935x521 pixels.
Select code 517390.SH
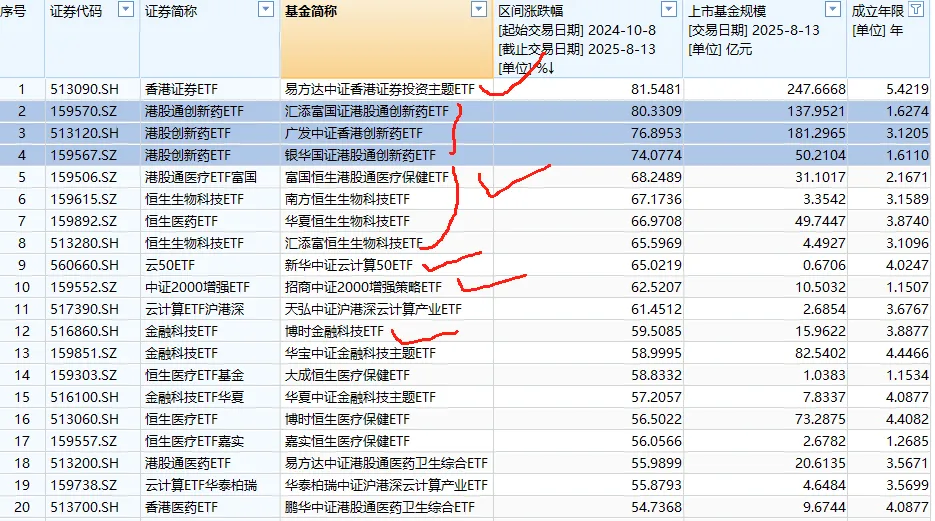(84, 309)
